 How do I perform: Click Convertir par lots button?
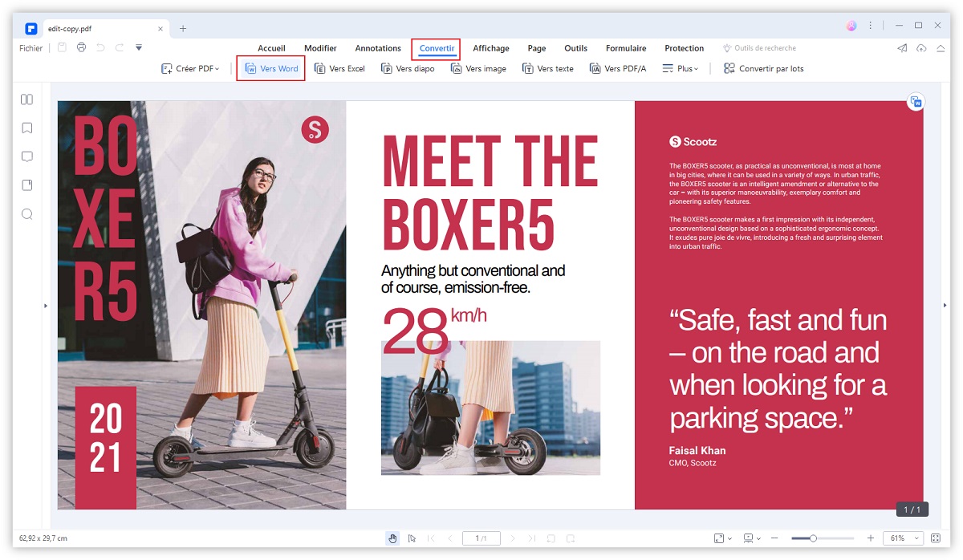[x=763, y=69]
